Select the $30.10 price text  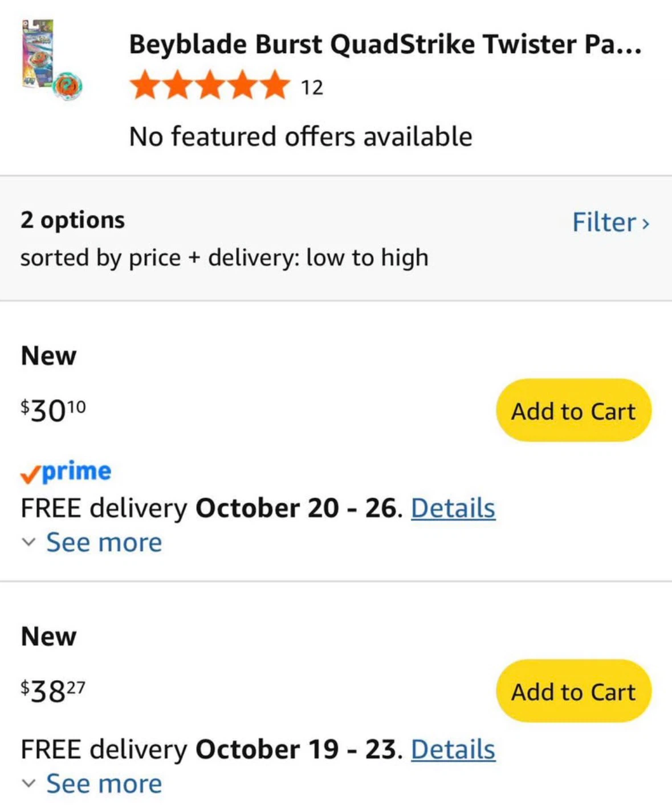[x=53, y=410]
